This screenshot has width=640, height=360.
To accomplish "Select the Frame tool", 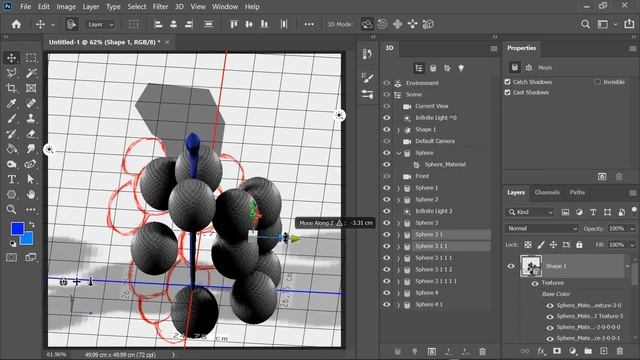I will [x=31, y=88].
